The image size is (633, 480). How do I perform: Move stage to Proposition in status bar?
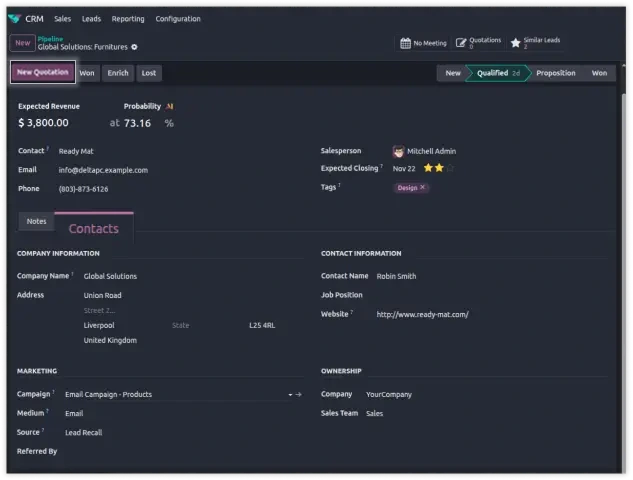tap(555, 73)
